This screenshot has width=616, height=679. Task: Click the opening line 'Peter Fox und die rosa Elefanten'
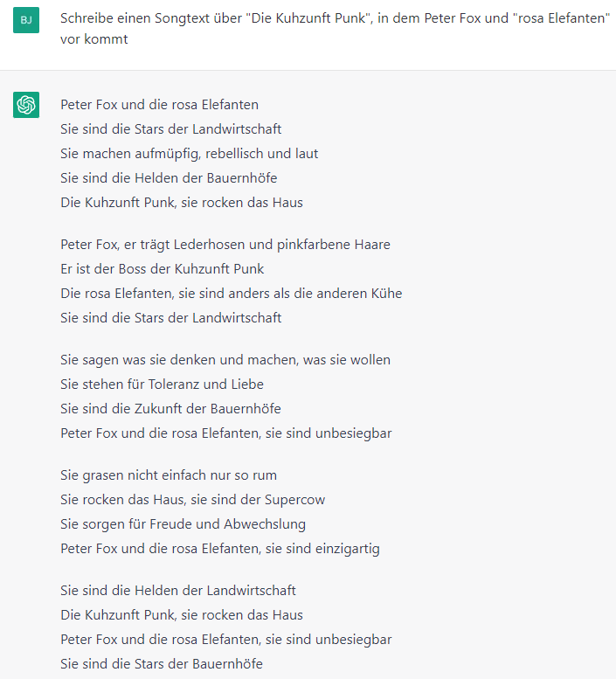(x=159, y=105)
